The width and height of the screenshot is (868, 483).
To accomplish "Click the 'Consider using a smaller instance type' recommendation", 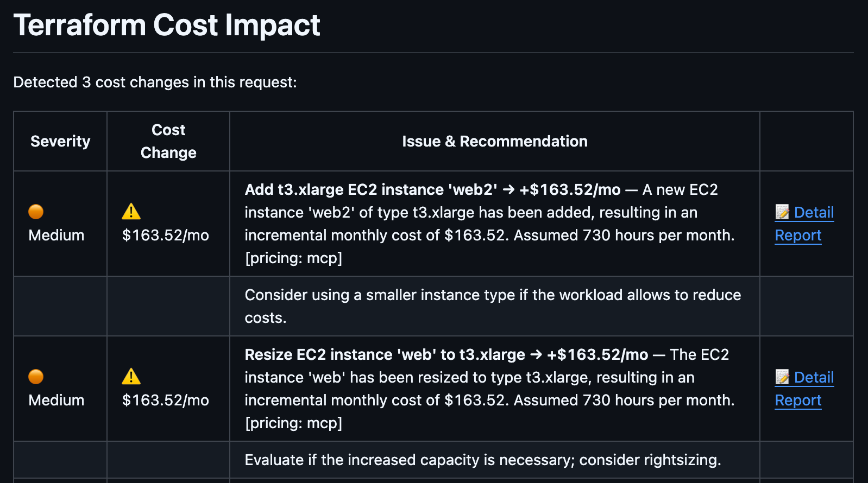I will click(492, 295).
